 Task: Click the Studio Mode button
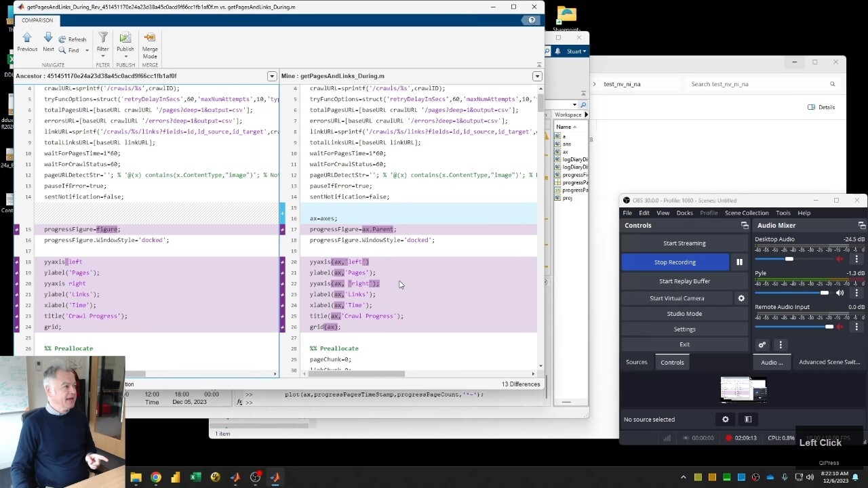(684, 314)
